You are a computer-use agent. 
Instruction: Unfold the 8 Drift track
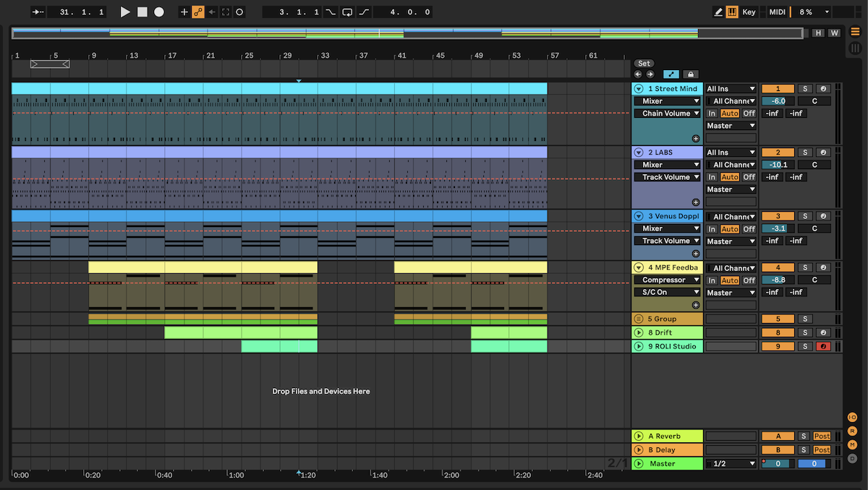coord(639,332)
